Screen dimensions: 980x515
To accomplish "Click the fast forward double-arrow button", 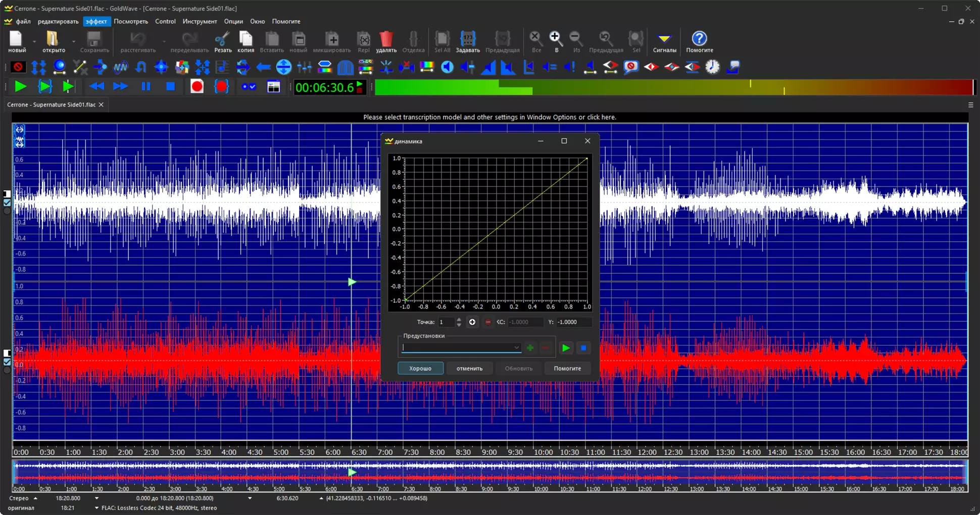I will 120,87.
